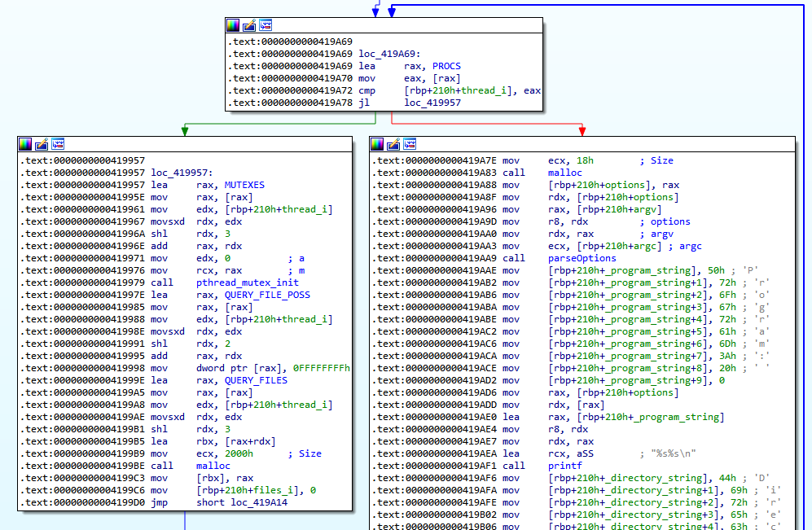812x530 pixels.
Task: Select the QUERY_FILES symbol at 41999E
Action: [256, 380]
